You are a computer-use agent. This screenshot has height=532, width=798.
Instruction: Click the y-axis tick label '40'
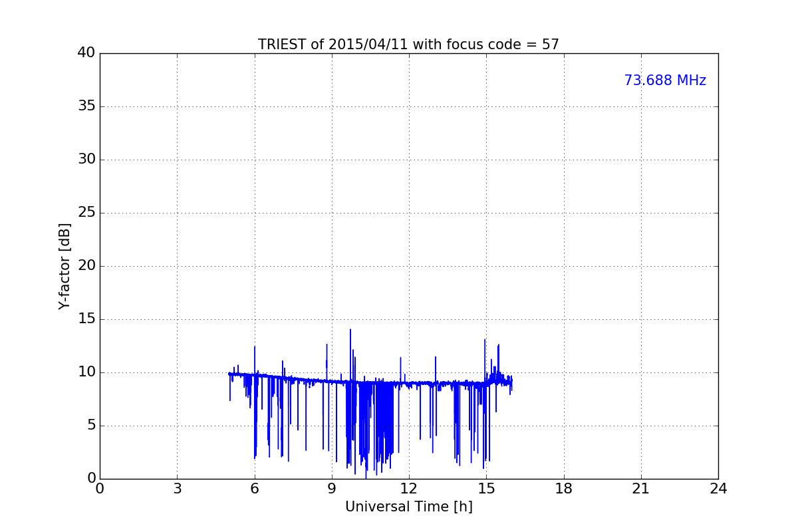coord(86,53)
